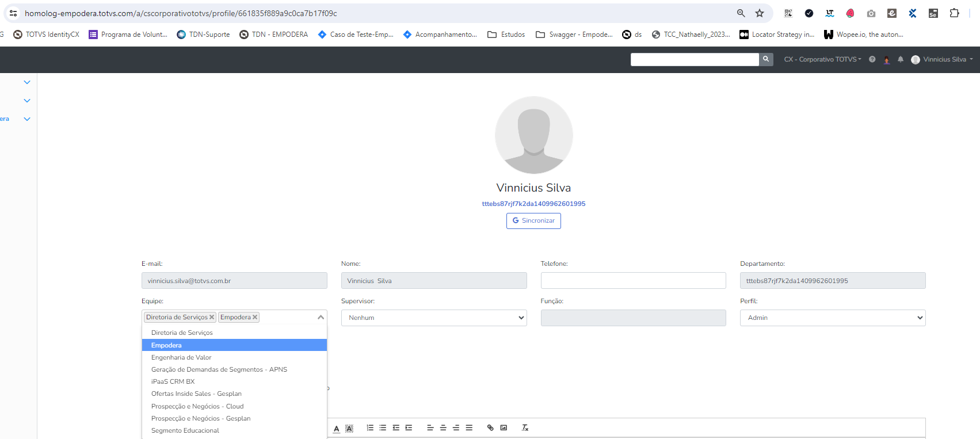Choose 'Geração de Demandas de Segmentos - APNS'

pyautogui.click(x=234, y=369)
